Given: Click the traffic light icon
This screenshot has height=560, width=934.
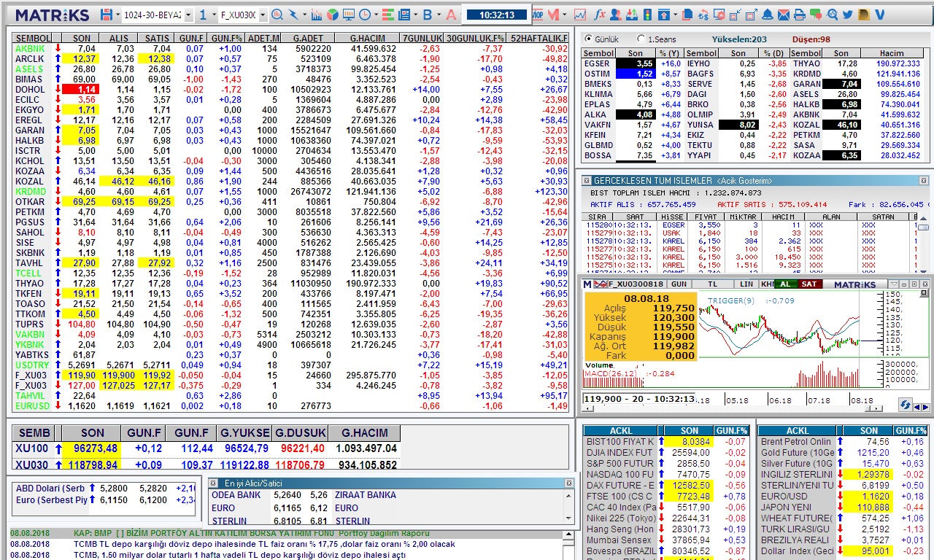Looking at the screenshot, I should [647, 15].
